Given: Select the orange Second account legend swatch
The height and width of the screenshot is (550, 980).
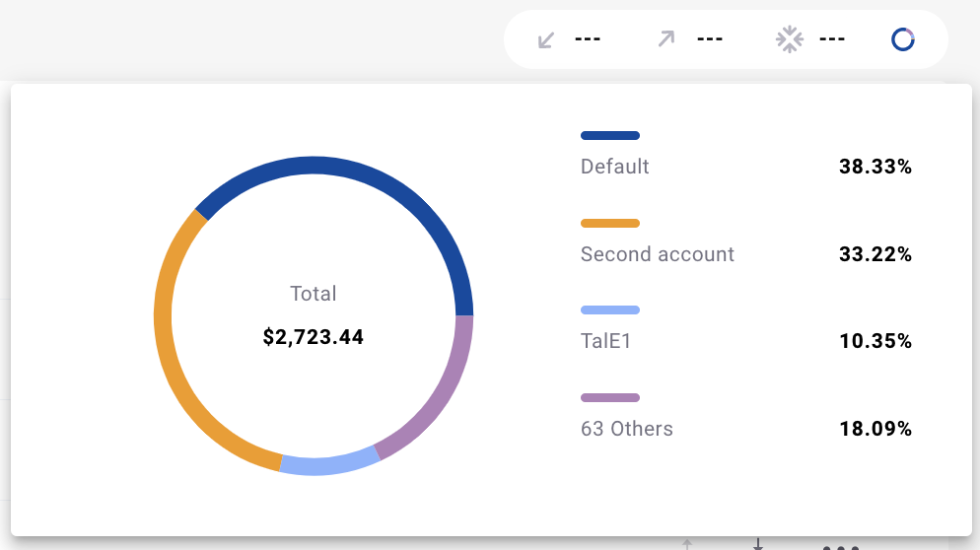Looking at the screenshot, I should (610, 223).
